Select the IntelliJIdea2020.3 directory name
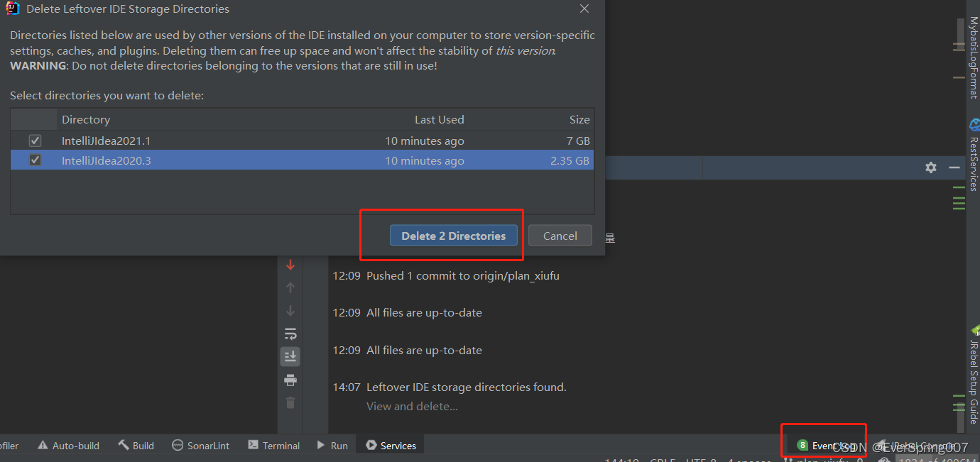Viewport: 980px width, 462px height. (107, 160)
